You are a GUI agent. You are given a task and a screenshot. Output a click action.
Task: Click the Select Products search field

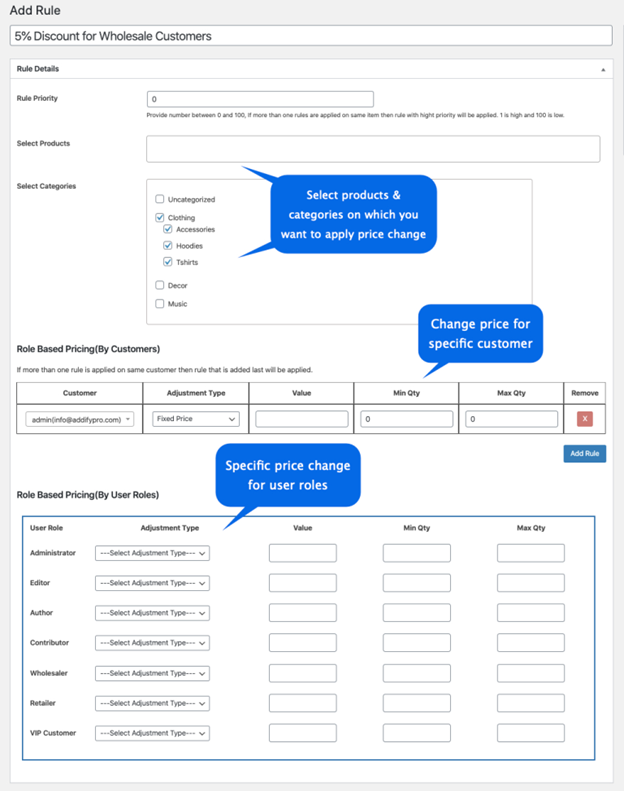[x=373, y=149]
